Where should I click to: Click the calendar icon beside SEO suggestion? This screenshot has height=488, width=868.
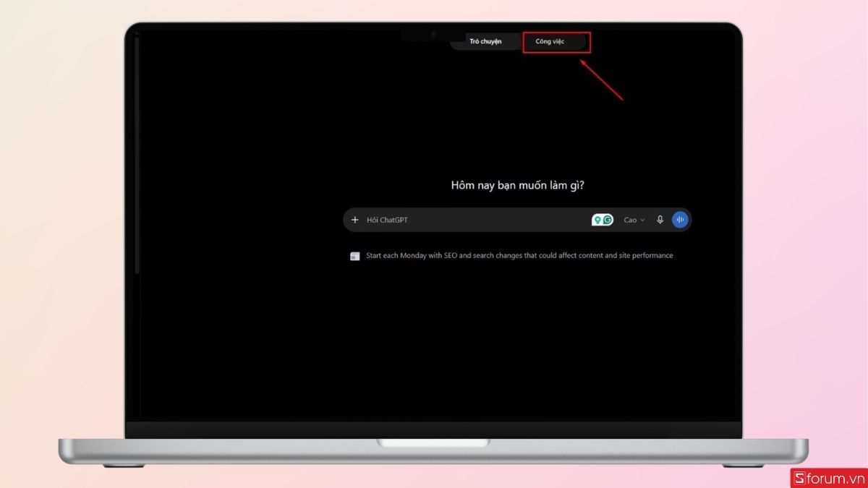(355, 256)
